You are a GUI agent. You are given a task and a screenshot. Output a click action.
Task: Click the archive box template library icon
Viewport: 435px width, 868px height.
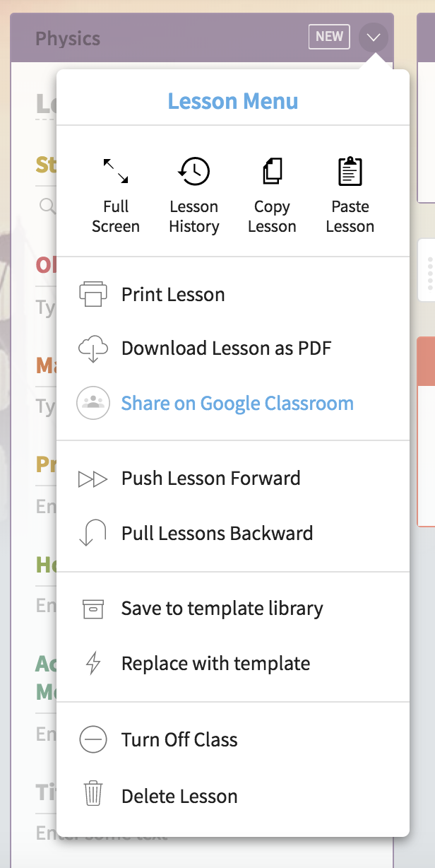[x=93, y=608]
